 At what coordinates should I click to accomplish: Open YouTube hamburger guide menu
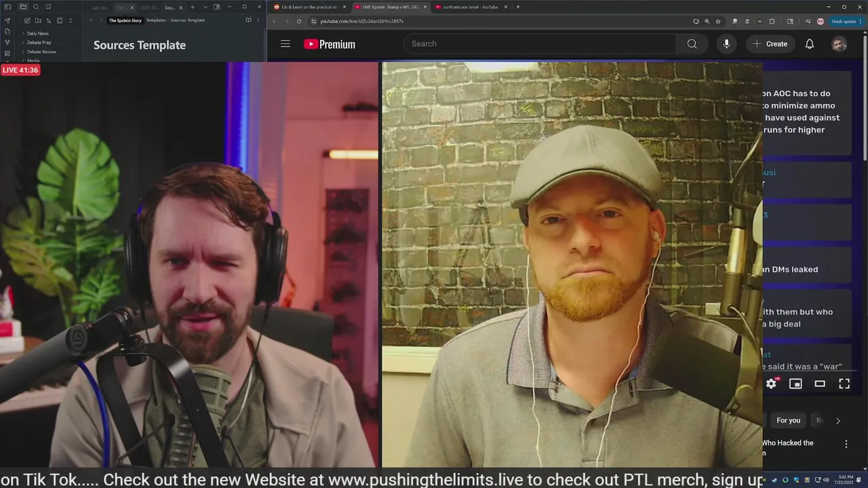[285, 44]
